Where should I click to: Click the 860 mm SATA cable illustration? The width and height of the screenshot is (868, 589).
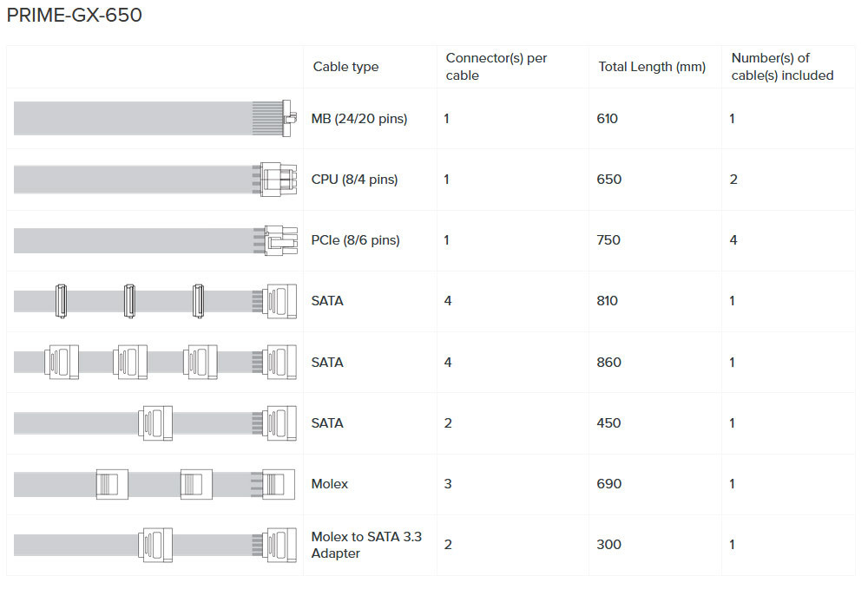click(155, 362)
